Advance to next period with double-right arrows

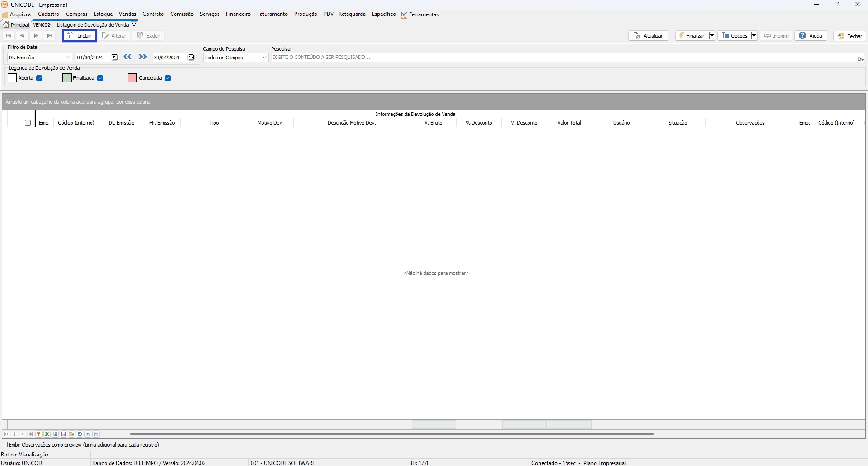point(143,57)
